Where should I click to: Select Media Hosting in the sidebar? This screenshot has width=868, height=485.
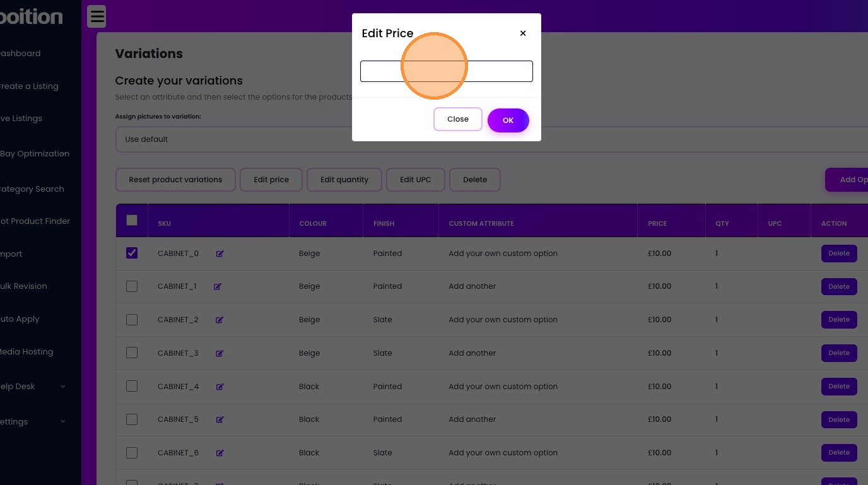pyautogui.click(x=26, y=352)
